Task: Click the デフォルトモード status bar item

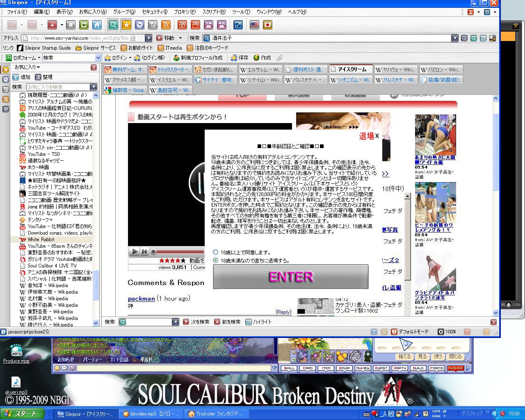Action: [x=410, y=332]
